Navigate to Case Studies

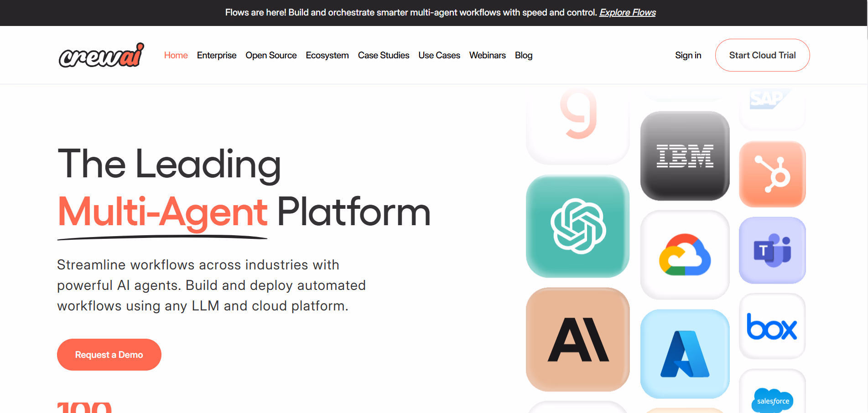384,55
